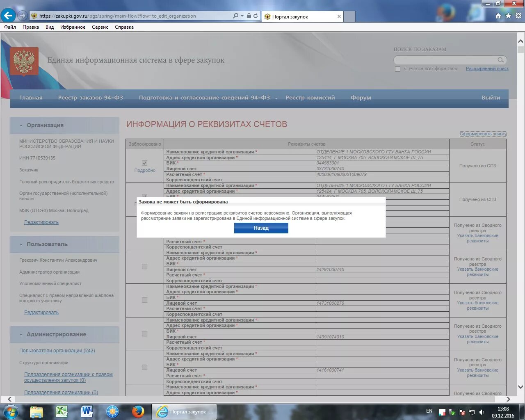Open File Explorer from the taskbar

click(37, 411)
